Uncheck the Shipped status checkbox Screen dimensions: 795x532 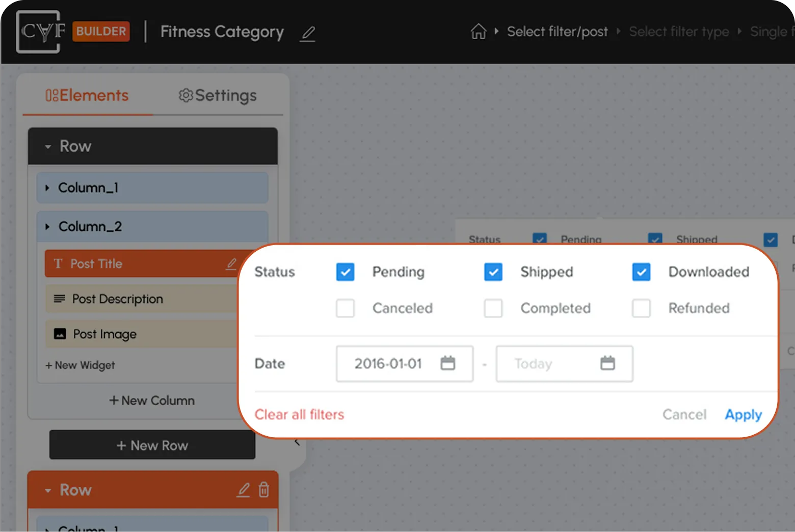[x=493, y=272]
